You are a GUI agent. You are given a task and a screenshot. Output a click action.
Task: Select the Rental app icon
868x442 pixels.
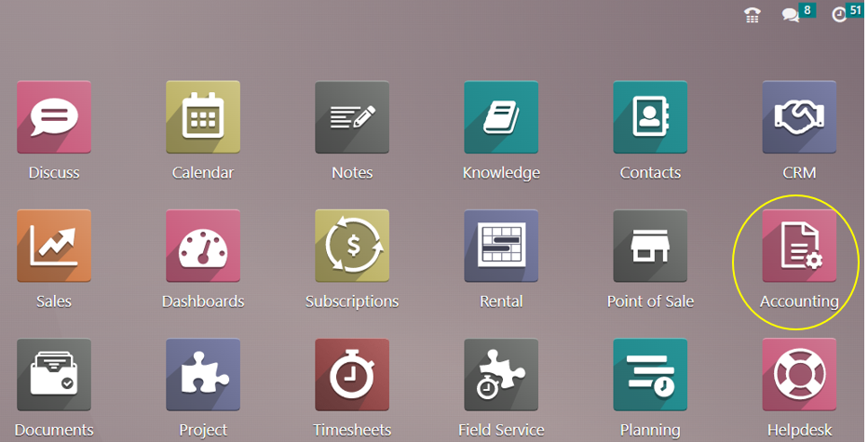tap(501, 247)
